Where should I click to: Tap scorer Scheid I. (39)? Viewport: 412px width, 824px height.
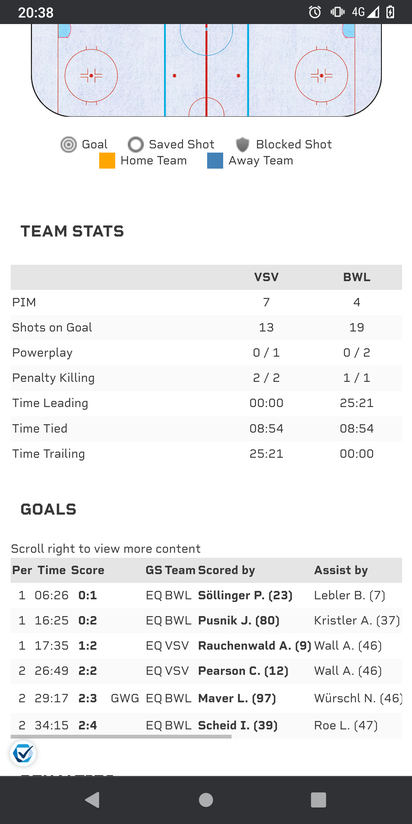pyautogui.click(x=238, y=726)
